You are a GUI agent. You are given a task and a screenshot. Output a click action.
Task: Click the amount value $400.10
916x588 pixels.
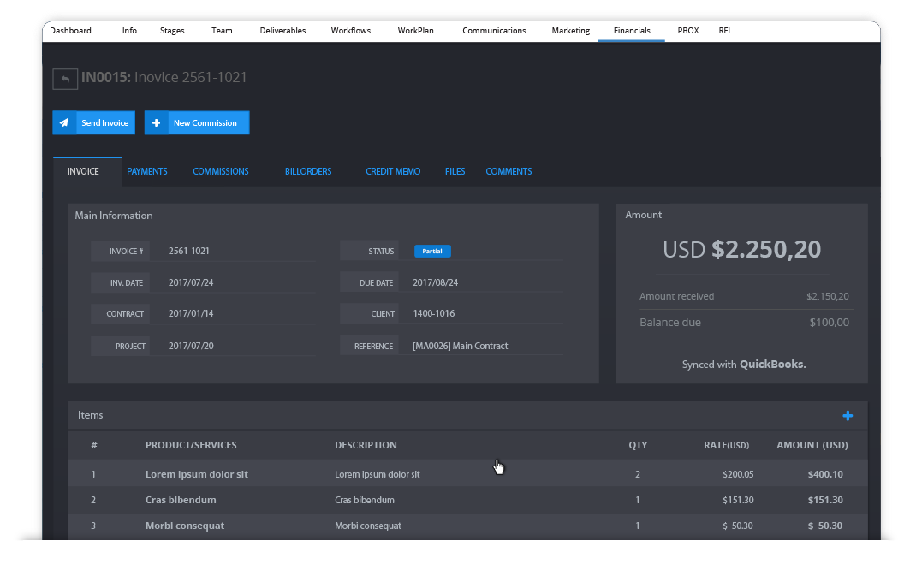tap(825, 474)
